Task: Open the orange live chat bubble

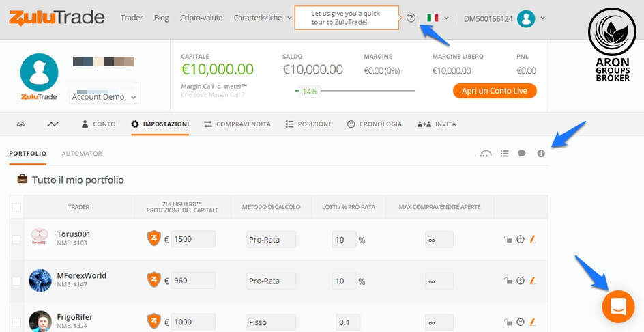Action: 619,306
